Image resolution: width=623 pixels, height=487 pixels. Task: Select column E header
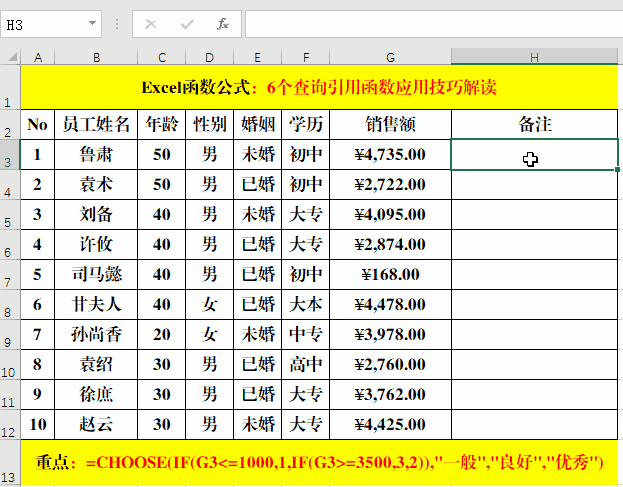point(258,57)
